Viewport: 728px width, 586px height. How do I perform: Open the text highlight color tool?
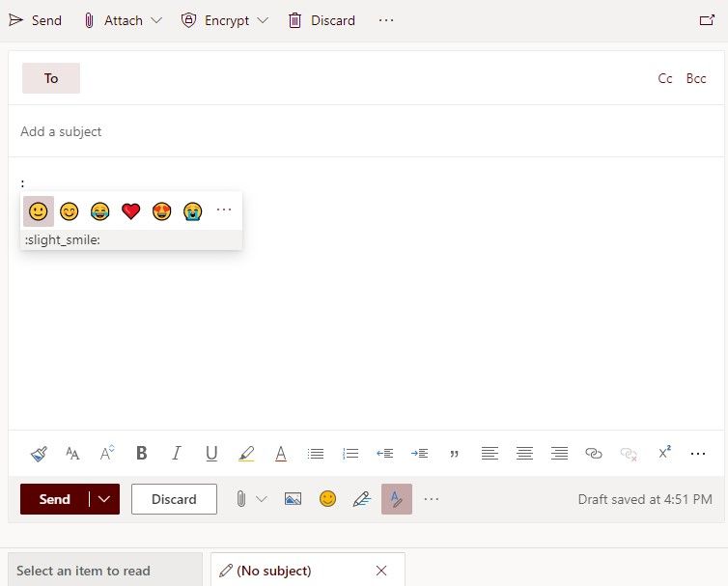[246, 453]
